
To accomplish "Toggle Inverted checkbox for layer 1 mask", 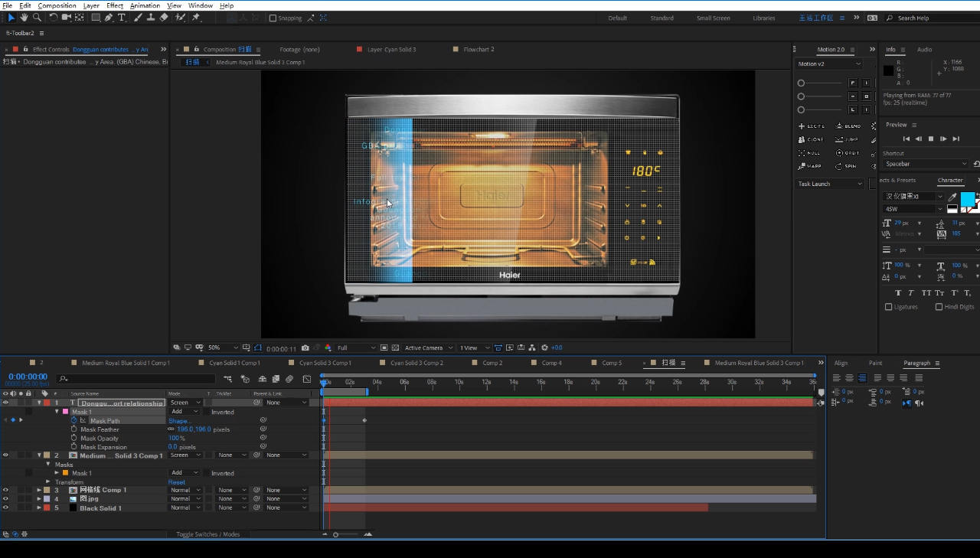I will (x=207, y=412).
